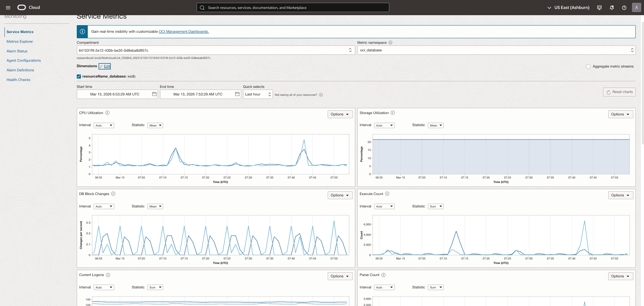
Task: Go to Metrics Explorer
Action: click(20, 41)
